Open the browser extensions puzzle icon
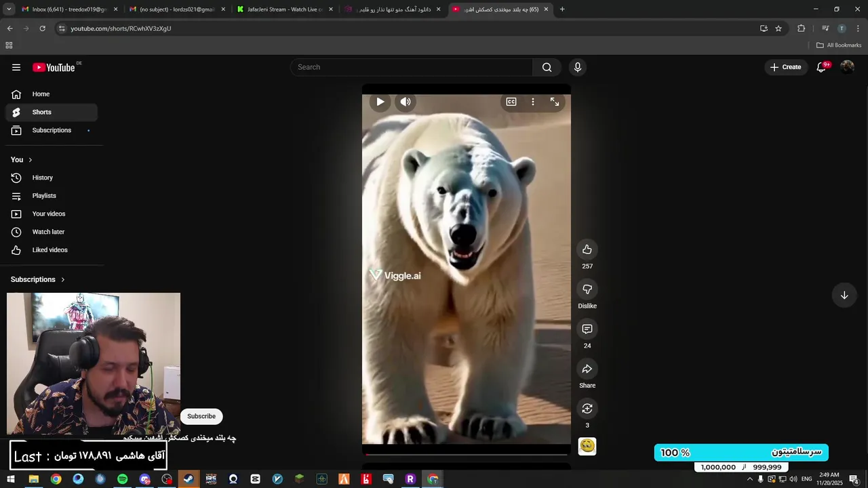This screenshot has width=868, height=488. coord(801,28)
